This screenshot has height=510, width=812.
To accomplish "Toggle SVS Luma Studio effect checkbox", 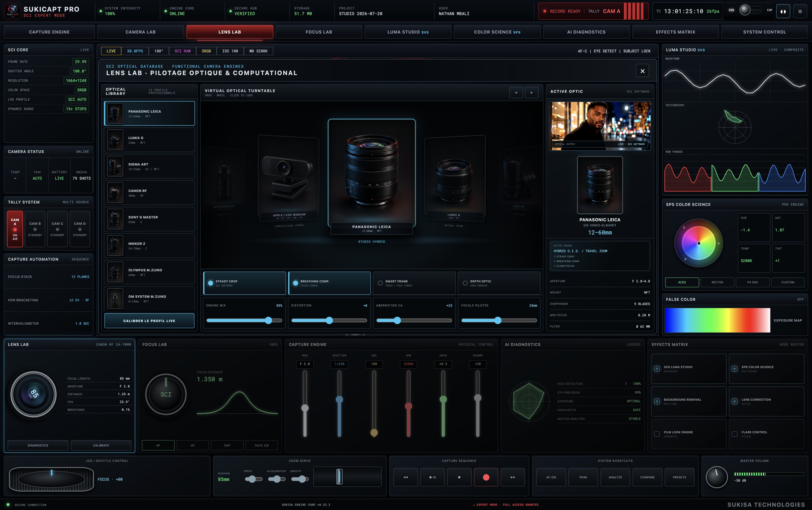I will (x=657, y=369).
